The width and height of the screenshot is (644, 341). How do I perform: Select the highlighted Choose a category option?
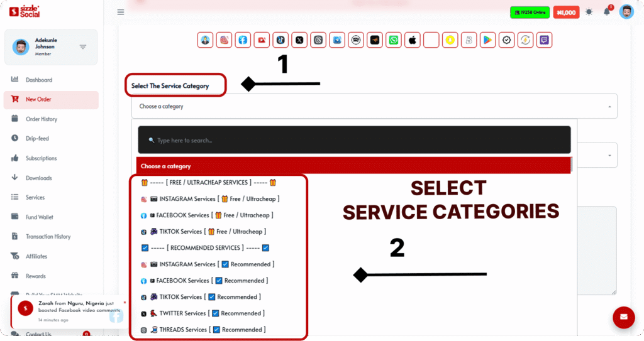click(x=353, y=166)
